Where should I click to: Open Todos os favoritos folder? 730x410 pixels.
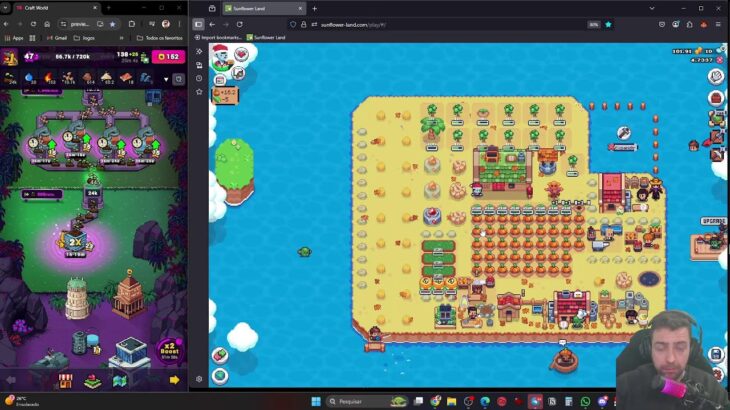tap(160, 38)
